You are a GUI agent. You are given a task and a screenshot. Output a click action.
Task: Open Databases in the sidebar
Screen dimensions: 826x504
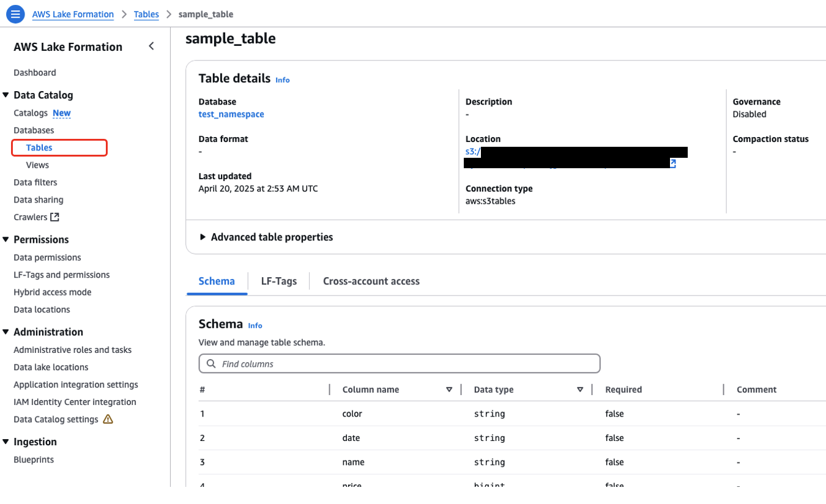[34, 130]
